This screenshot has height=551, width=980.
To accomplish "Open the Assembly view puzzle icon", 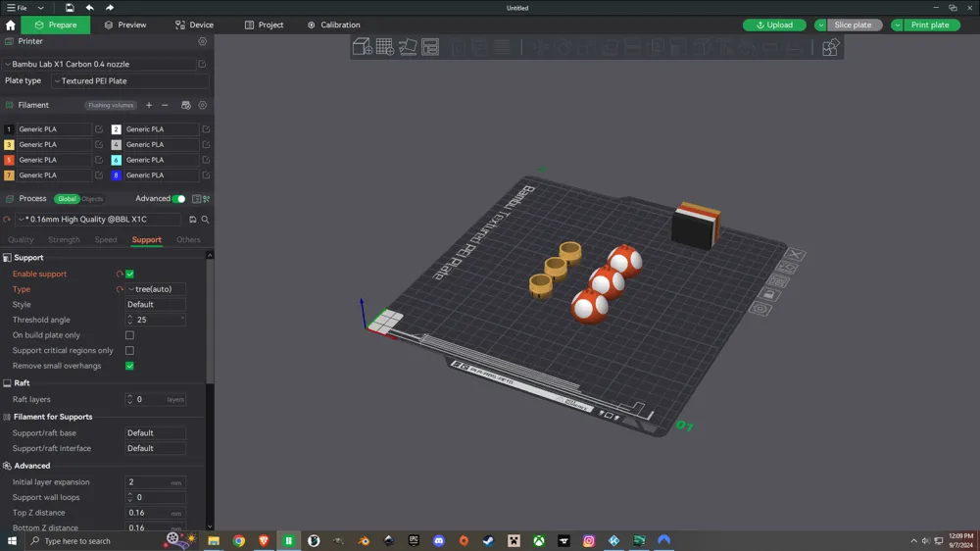I will 830,47.
